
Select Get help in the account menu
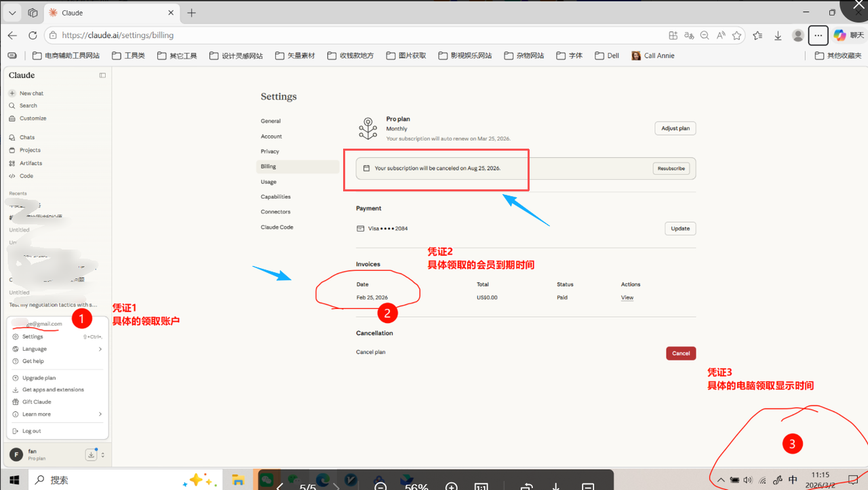point(57,361)
